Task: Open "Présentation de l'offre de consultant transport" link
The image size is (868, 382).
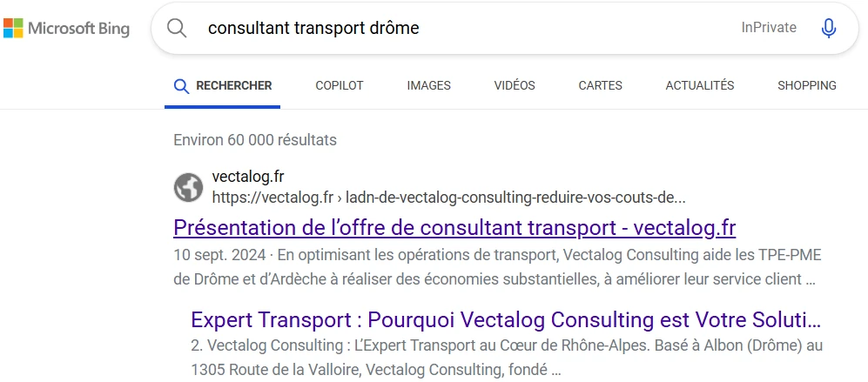Action: (454, 228)
